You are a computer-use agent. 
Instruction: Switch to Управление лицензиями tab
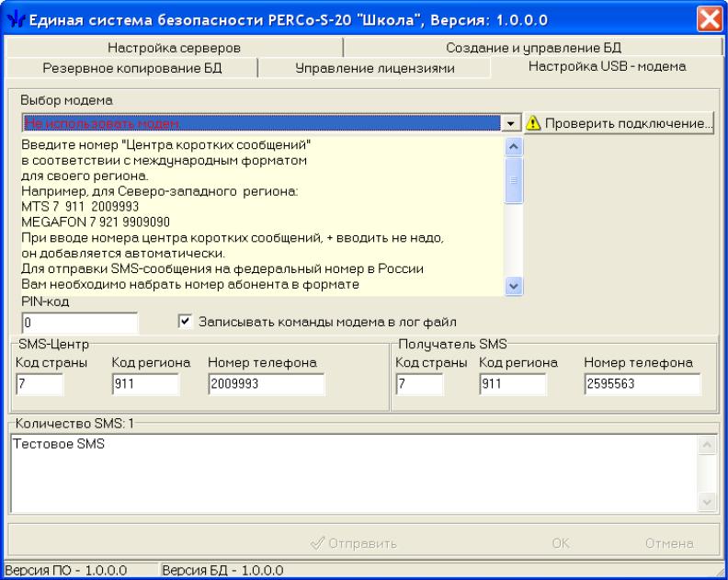(374, 68)
